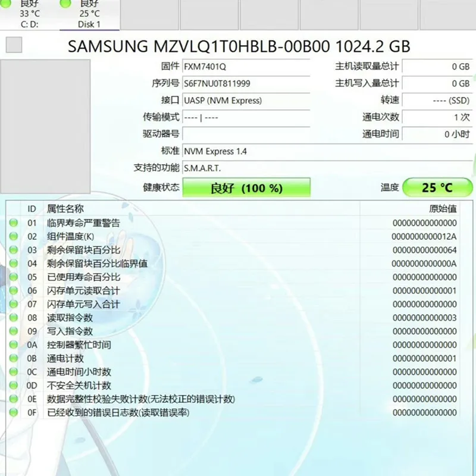Select attribute name 组件温度(K)
The width and height of the screenshot is (476, 476).
click(70, 236)
